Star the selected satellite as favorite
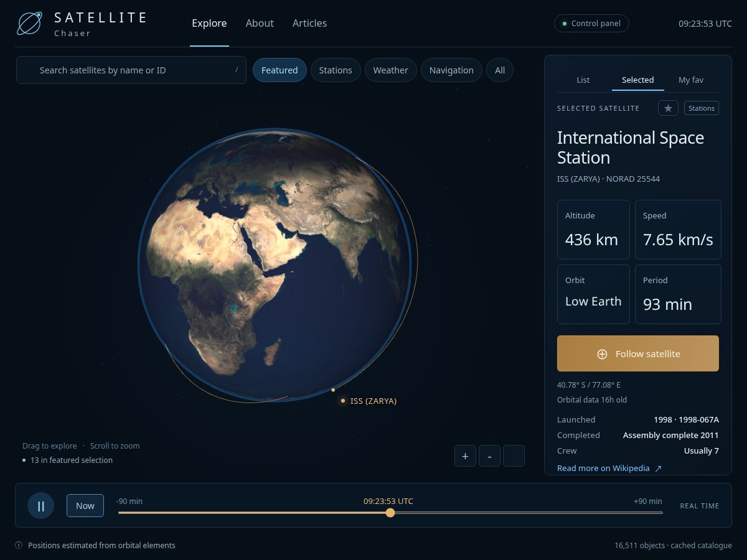This screenshot has height=560, width=747. pyautogui.click(x=668, y=108)
